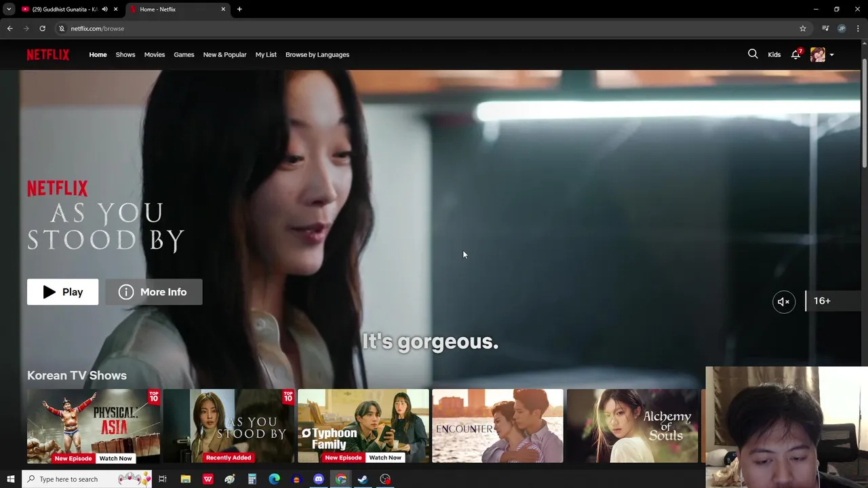
Task: Open Microsoft Edge from taskbar
Action: (274, 479)
